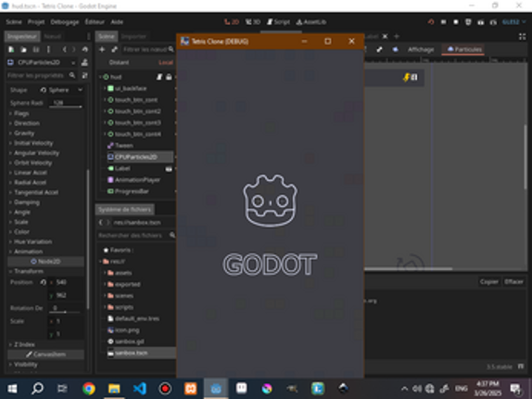Open the Shape Sphere dropdown

click(65, 90)
